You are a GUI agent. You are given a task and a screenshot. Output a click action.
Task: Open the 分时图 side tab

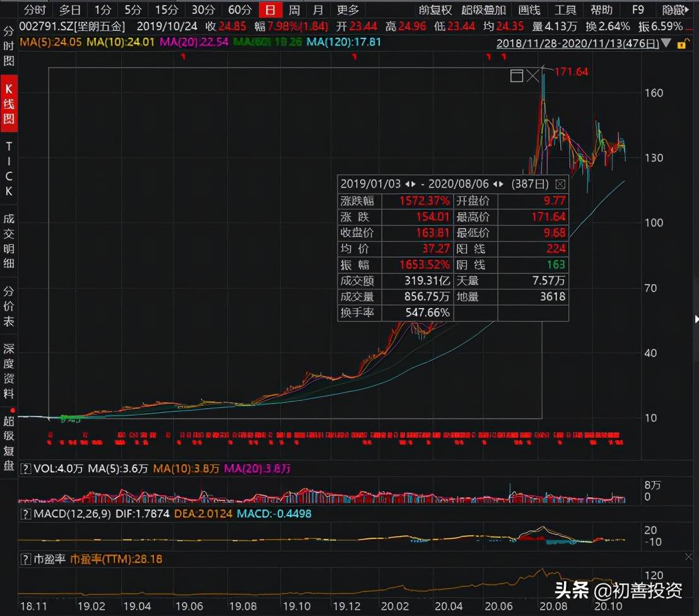coord(9,46)
